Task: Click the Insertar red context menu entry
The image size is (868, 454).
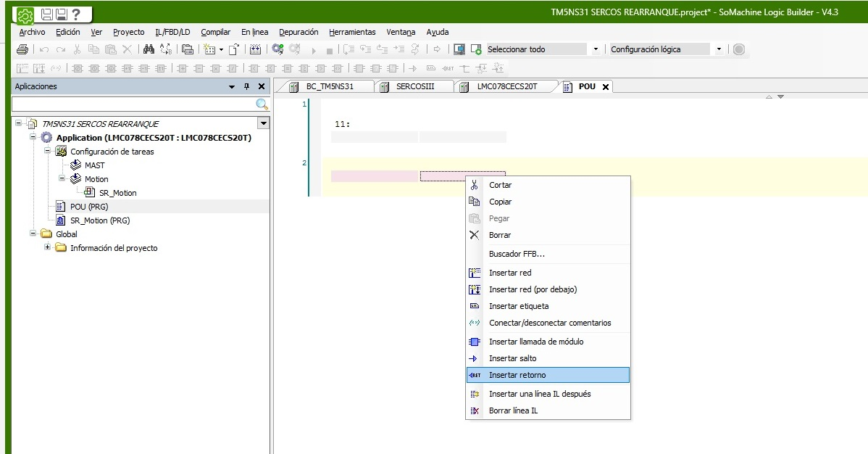Action: click(x=548, y=273)
